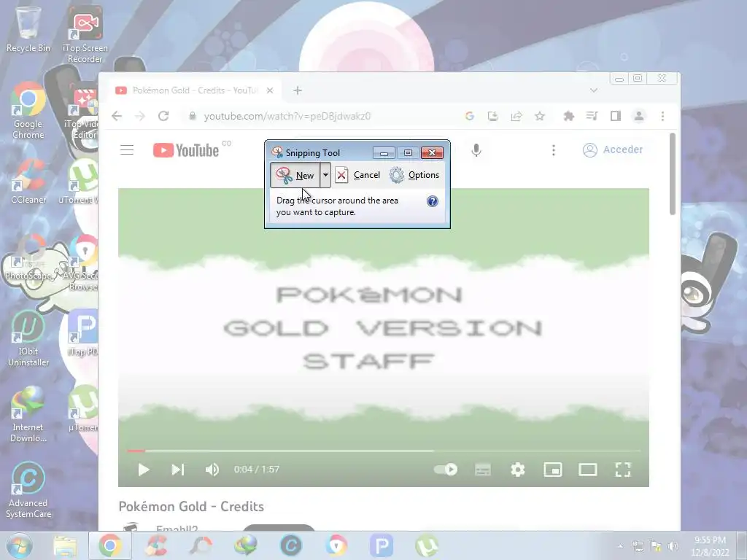The image size is (747, 560).
Task: Switch to theater mode
Action: (588, 470)
